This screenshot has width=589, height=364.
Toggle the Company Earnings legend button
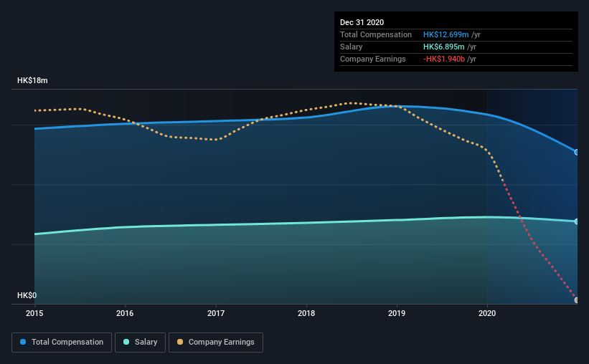216,343
